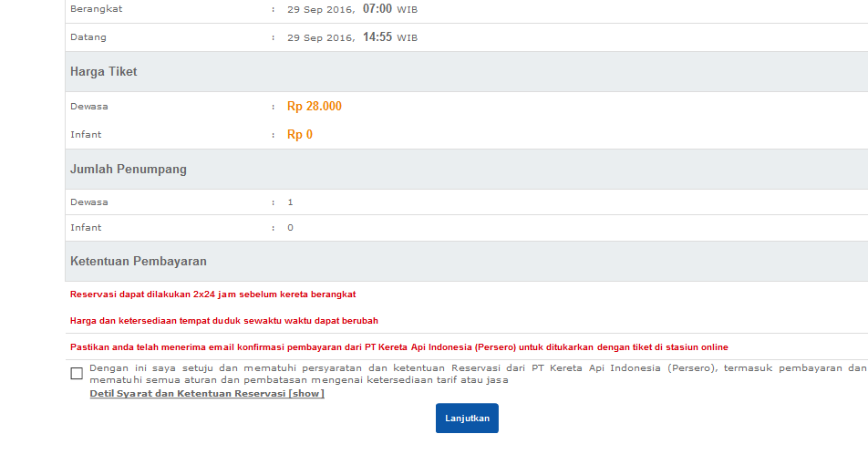This screenshot has height=465, width=868.
Task: Click the seat availability price change notice
Action: pyautogui.click(x=223, y=321)
